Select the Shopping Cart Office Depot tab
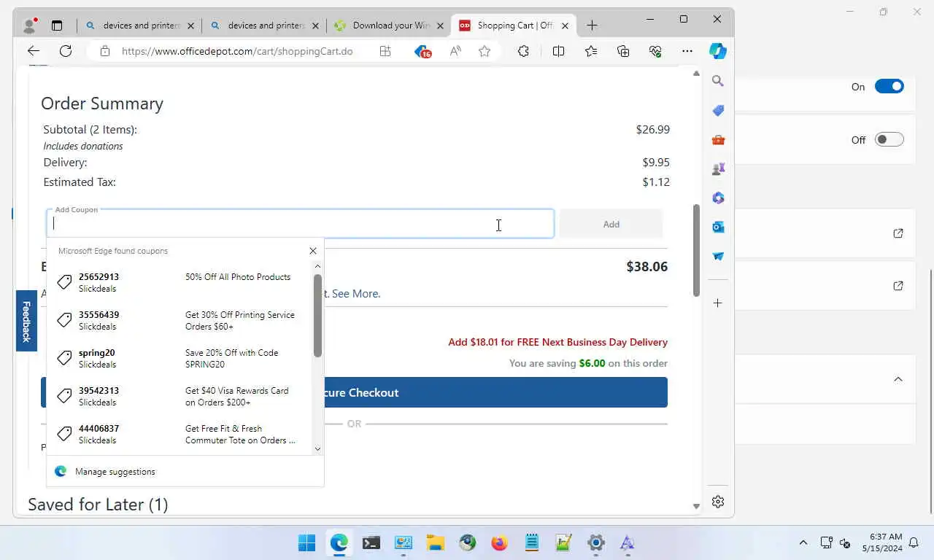 pos(514,26)
